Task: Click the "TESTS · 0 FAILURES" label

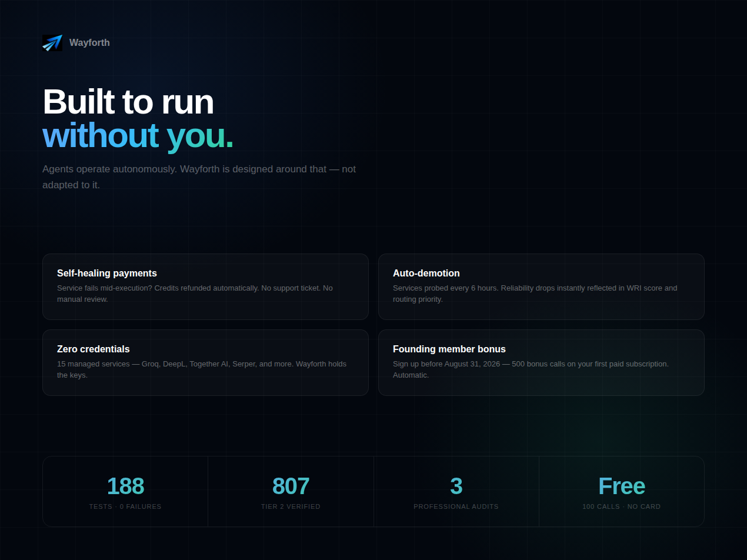Action: [x=125, y=506]
